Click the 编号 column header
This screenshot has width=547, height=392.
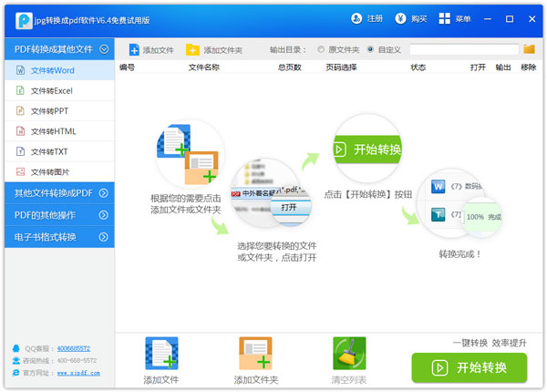click(127, 67)
